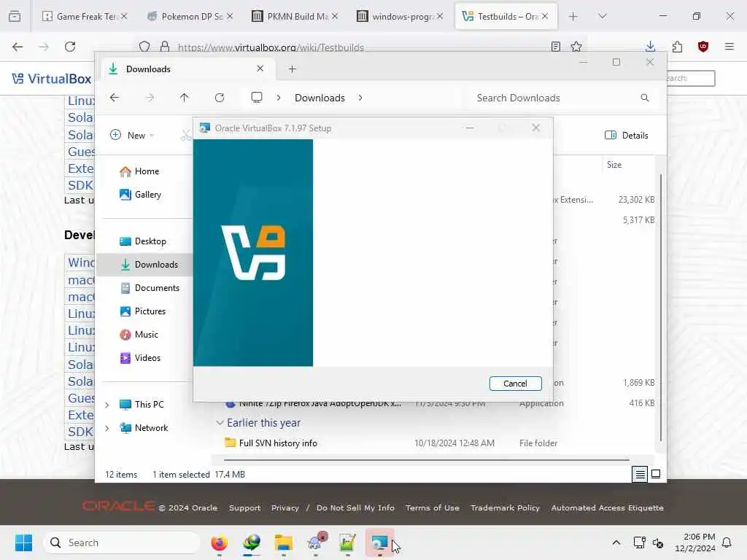Open the Firefox extensions puzzle icon

point(677,47)
